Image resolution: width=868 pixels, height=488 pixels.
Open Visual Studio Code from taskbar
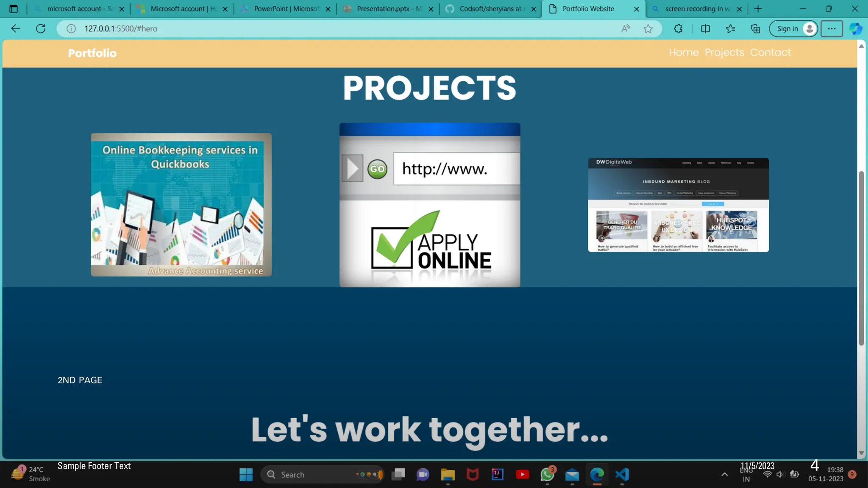pos(622,474)
